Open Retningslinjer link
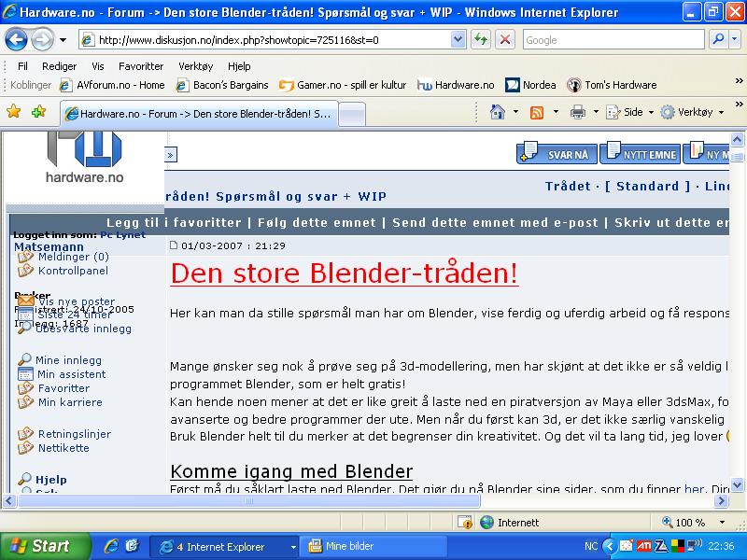Screen dimensions: 747x560 pos(75,434)
